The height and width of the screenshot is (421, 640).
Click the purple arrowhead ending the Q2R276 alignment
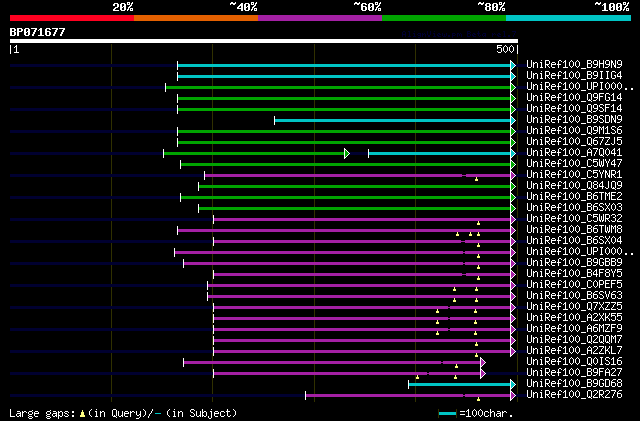[513, 396]
